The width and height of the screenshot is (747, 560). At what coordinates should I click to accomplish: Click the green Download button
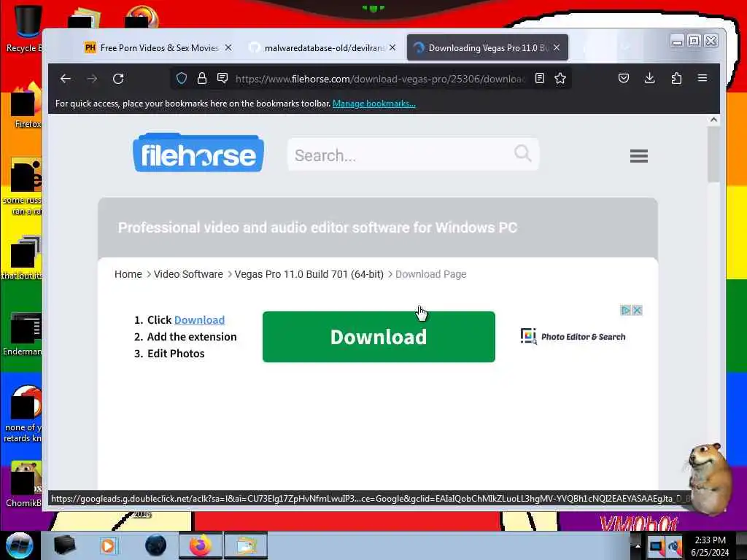click(379, 337)
